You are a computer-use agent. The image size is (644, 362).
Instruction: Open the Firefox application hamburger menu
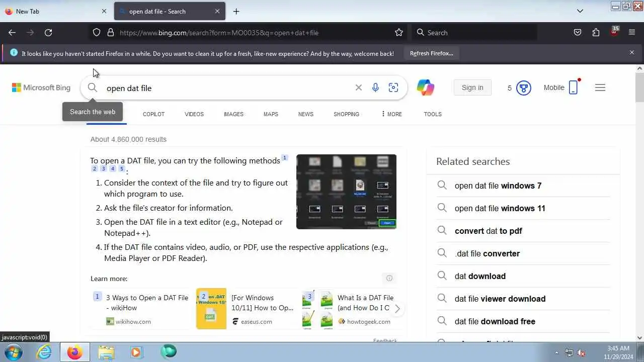click(x=632, y=33)
